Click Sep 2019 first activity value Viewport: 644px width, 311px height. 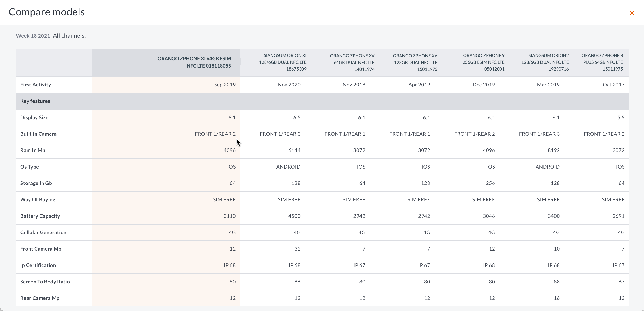point(225,85)
